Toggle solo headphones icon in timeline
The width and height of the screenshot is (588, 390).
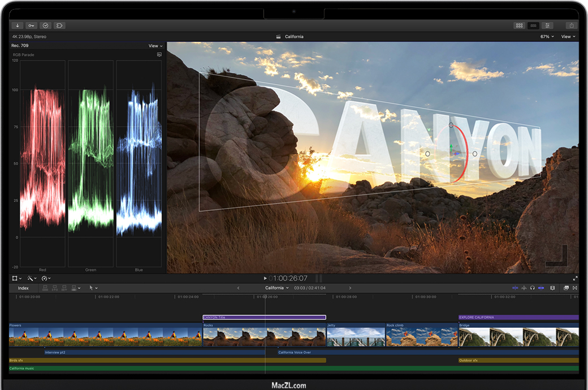pos(533,288)
